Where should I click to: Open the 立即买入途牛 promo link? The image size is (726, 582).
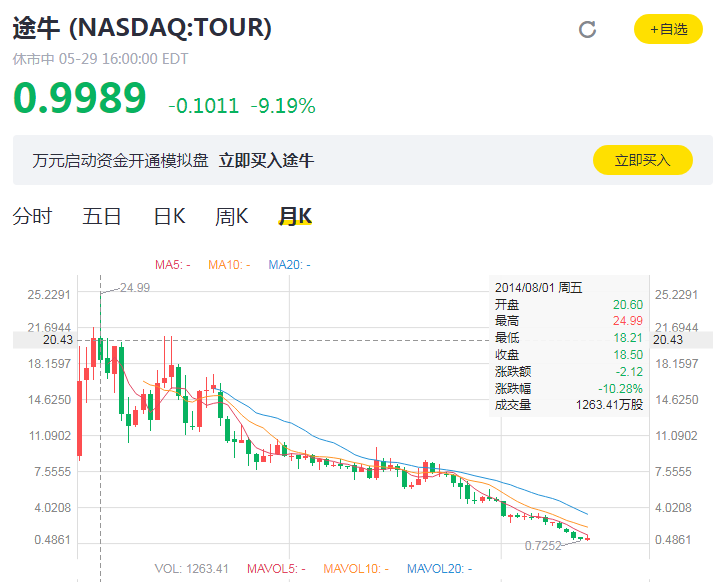click(x=266, y=161)
